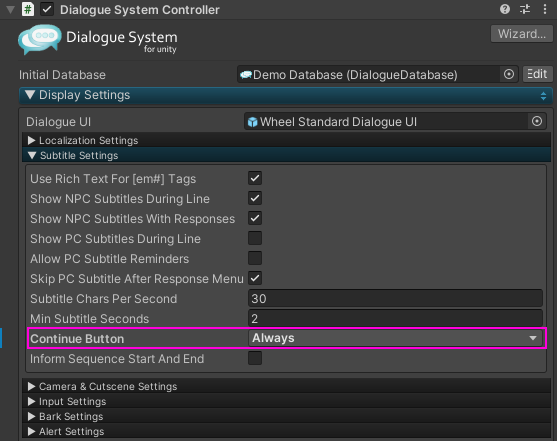Enable Show PC Subtitles During Line

click(x=255, y=238)
